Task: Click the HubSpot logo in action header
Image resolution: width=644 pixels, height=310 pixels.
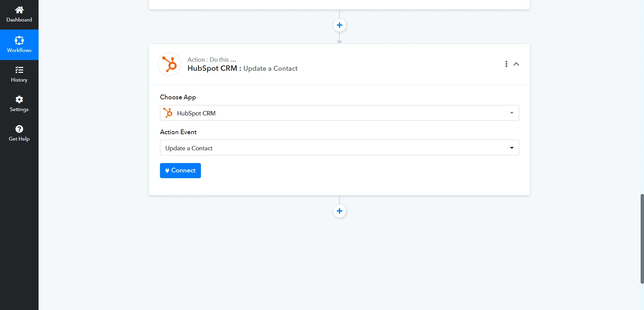Action: (x=169, y=64)
